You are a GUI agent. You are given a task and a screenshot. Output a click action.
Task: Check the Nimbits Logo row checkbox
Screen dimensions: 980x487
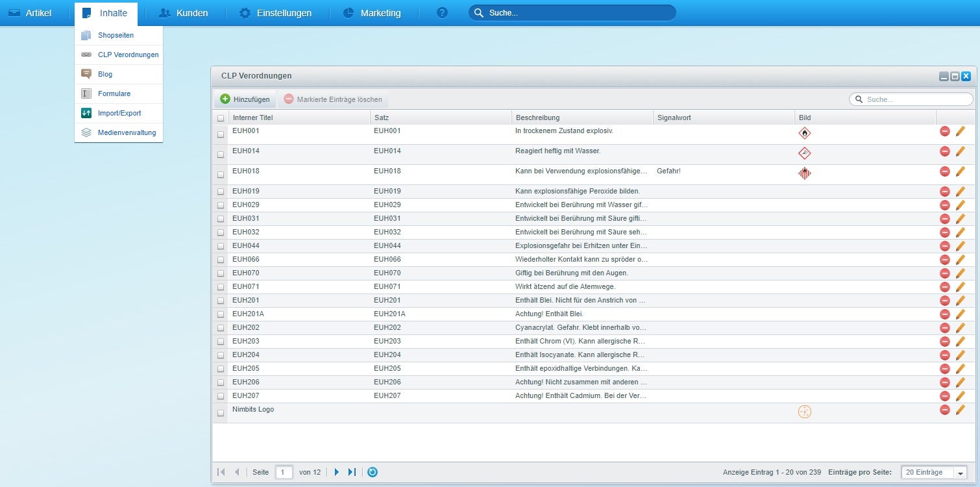tap(221, 413)
